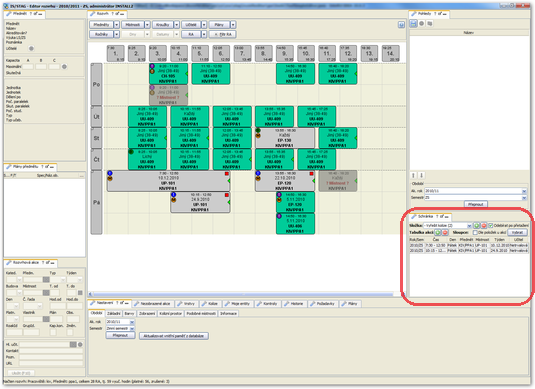Viewport: 535px width, 389px height.
Task: Click the Vybrat button in Schránka panel
Action: [517, 232]
